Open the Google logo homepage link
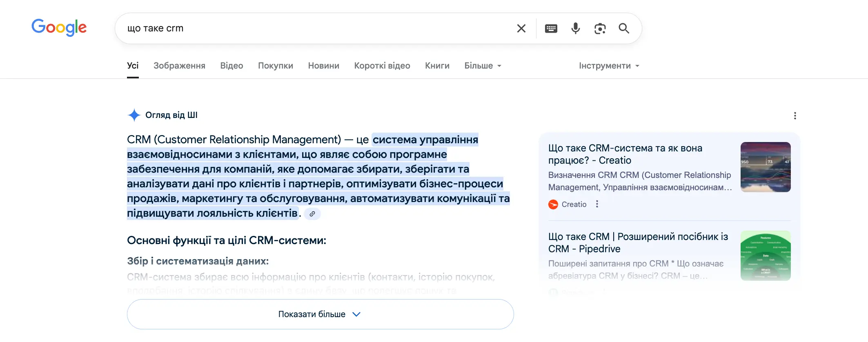The width and height of the screenshot is (868, 342). point(59,27)
